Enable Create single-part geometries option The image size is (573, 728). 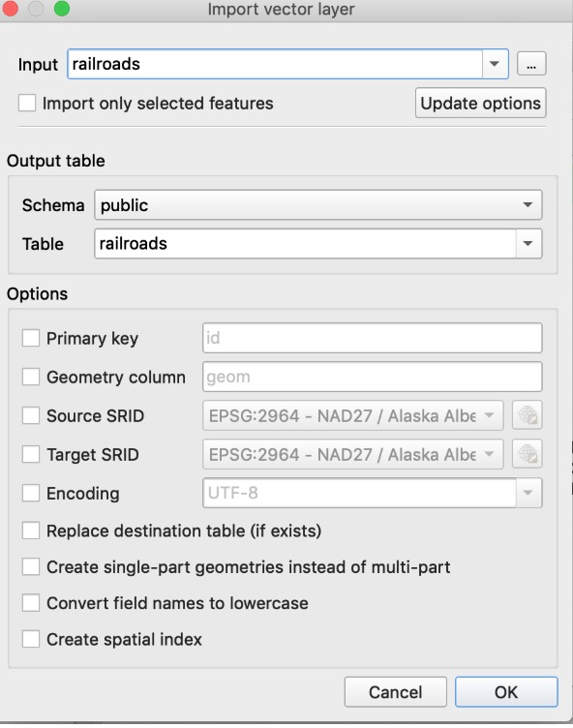[x=31, y=566]
